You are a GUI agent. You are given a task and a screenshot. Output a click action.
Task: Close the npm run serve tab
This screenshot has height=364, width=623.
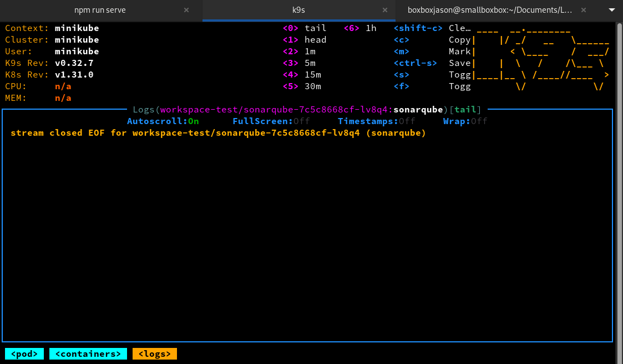(186, 10)
